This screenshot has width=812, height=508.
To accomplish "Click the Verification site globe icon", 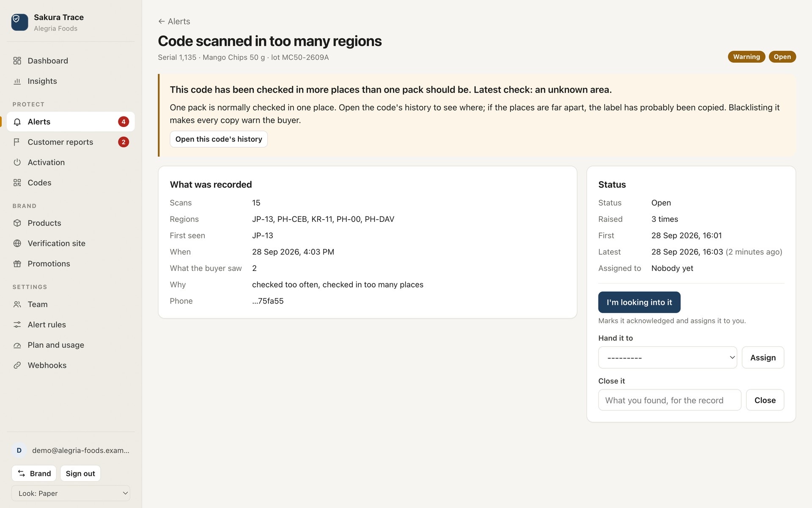I will [x=17, y=243].
